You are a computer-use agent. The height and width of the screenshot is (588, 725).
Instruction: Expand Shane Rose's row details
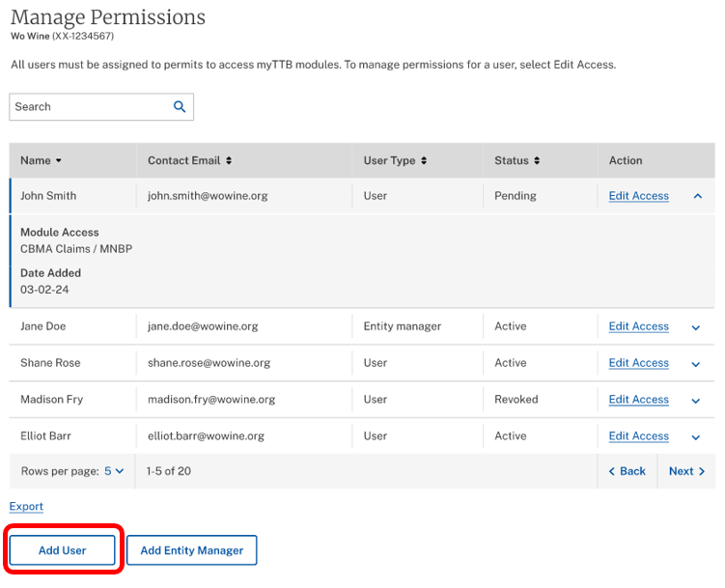(x=696, y=364)
